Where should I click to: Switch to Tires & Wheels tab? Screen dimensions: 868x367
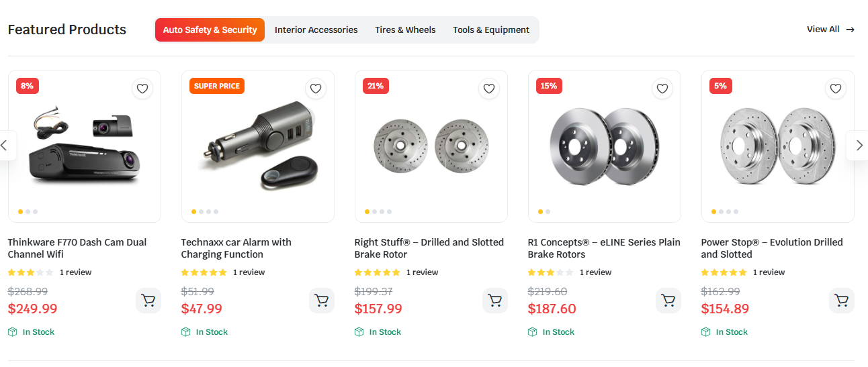(405, 30)
